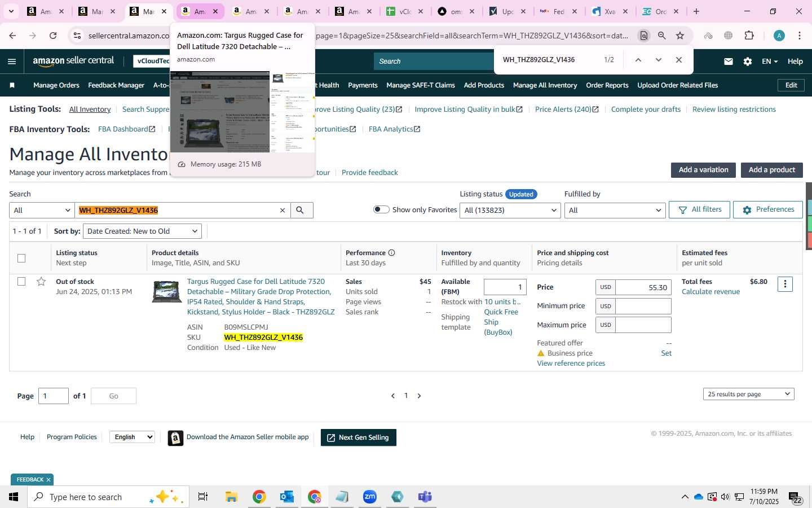
Task: Close the FEEDBACK tag
Action: click(x=48, y=480)
